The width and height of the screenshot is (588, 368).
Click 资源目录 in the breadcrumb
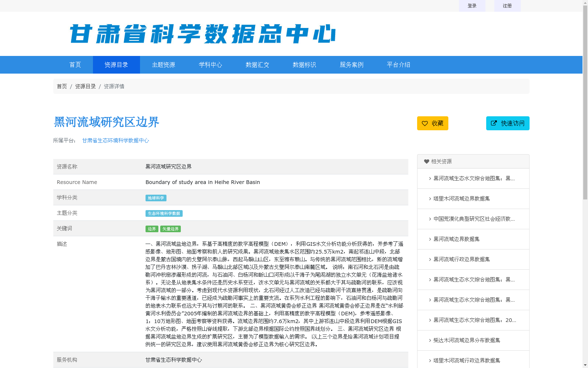pyautogui.click(x=85, y=86)
